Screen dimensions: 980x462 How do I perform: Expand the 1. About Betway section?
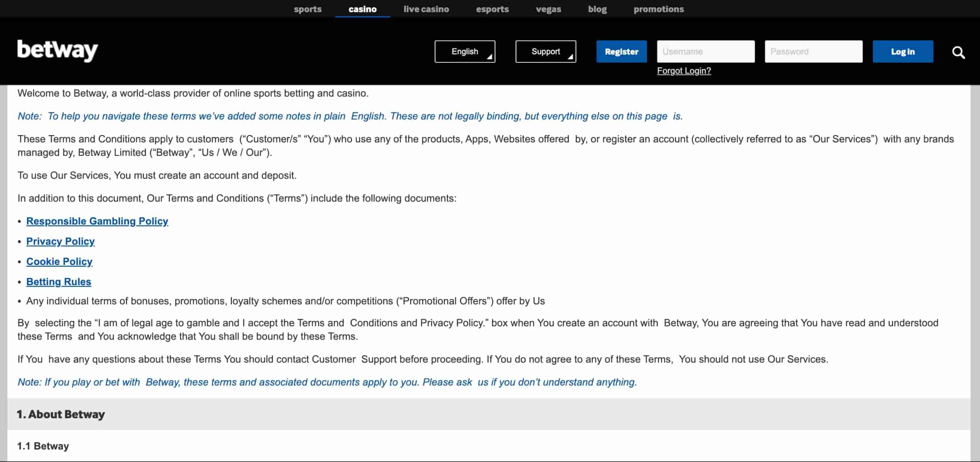[x=488, y=414]
